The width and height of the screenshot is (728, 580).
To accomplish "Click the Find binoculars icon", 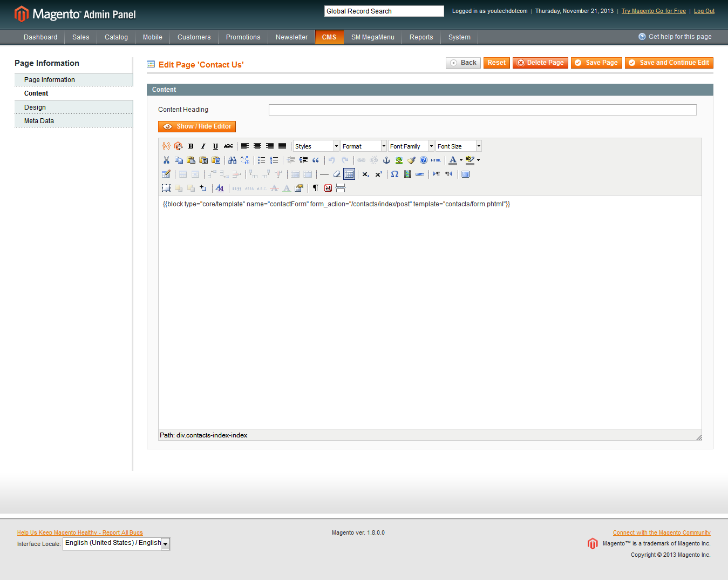I will 232,160.
